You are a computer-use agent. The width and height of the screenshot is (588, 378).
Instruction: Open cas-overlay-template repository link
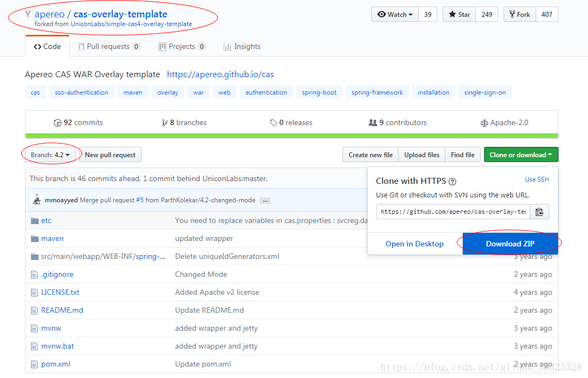click(120, 14)
